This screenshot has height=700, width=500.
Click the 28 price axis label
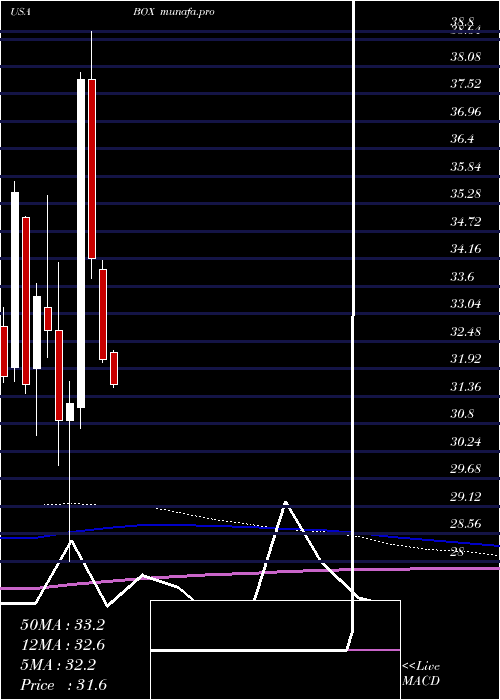(458, 552)
